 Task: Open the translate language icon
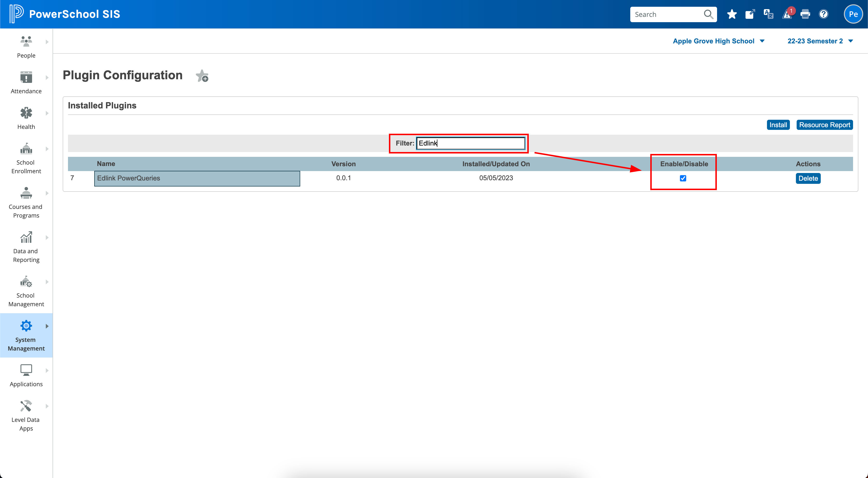point(768,14)
